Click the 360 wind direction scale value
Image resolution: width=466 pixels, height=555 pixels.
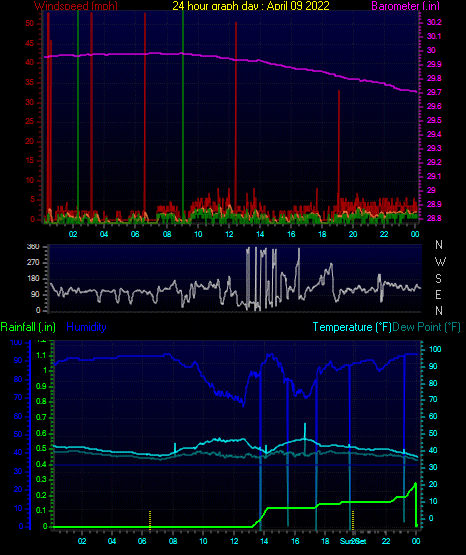33,247
